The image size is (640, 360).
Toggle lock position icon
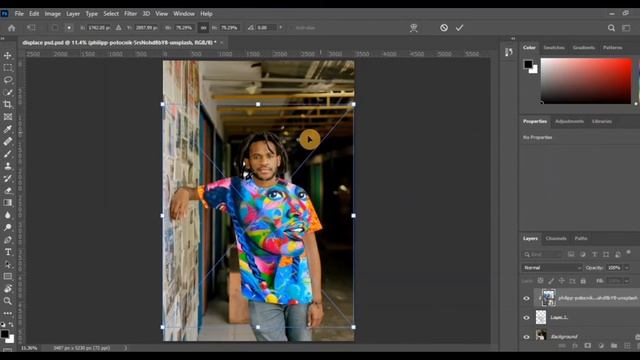562,281
